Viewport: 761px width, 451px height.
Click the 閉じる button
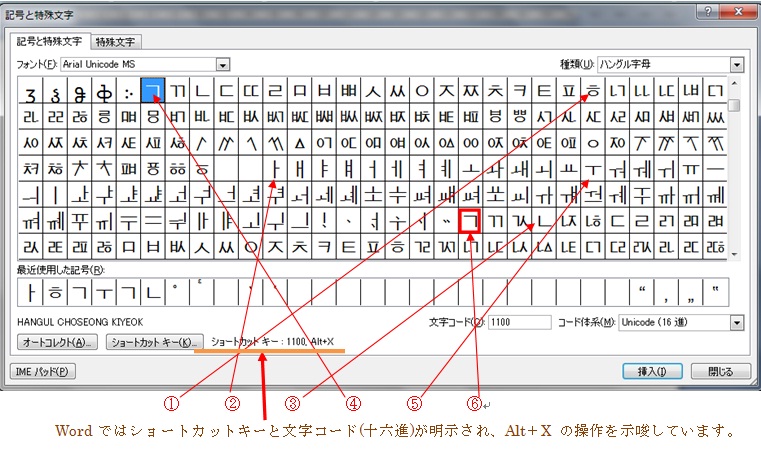click(x=720, y=372)
